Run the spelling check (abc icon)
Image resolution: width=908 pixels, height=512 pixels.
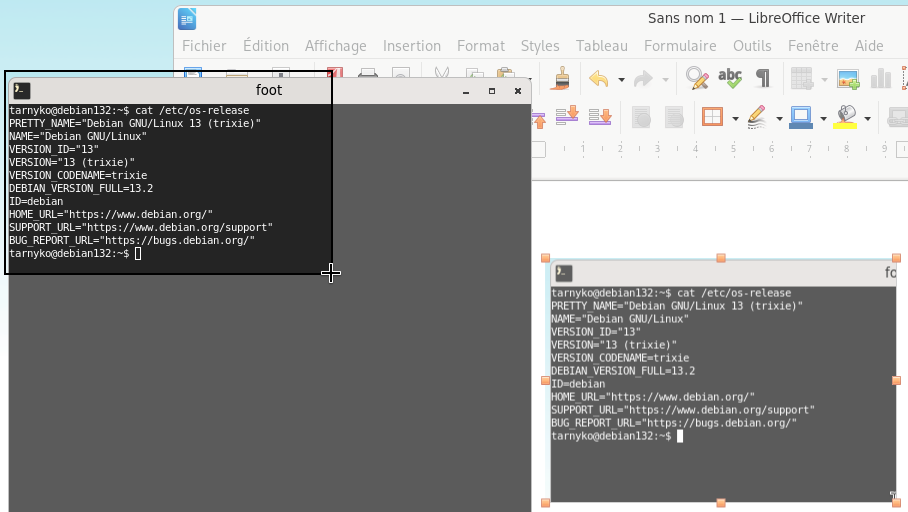730,79
